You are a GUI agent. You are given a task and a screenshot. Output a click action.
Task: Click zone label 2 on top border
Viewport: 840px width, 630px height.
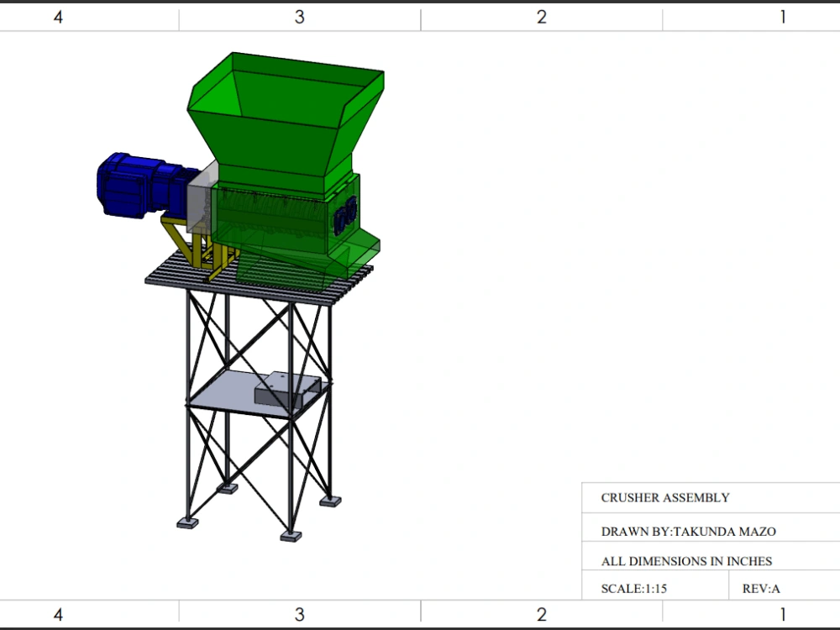[540, 14]
